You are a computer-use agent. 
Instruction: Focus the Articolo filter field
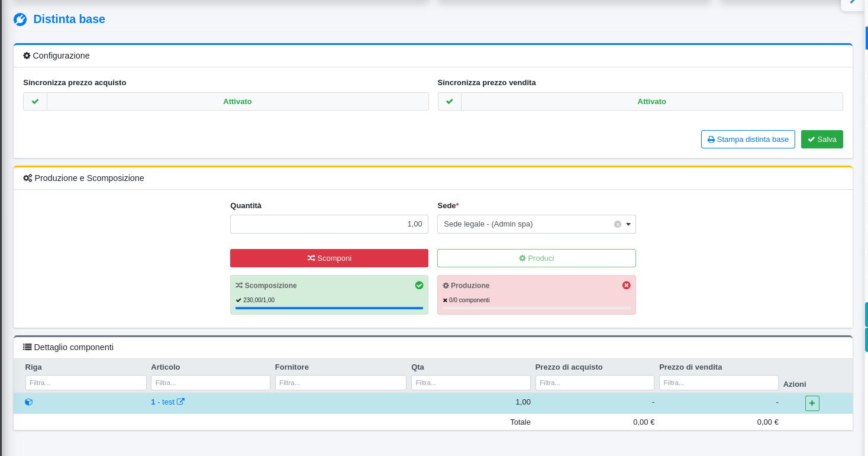[210, 383]
